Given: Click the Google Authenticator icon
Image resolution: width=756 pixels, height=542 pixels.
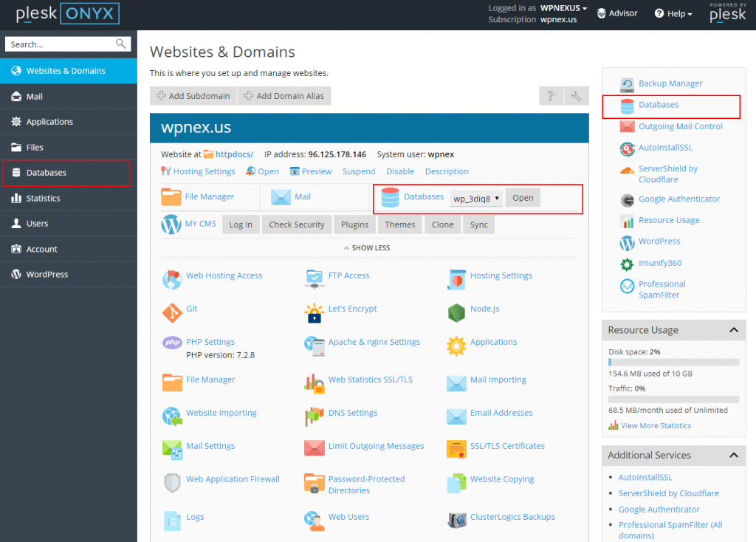Looking at the screenshot, I should click(627, 199).
